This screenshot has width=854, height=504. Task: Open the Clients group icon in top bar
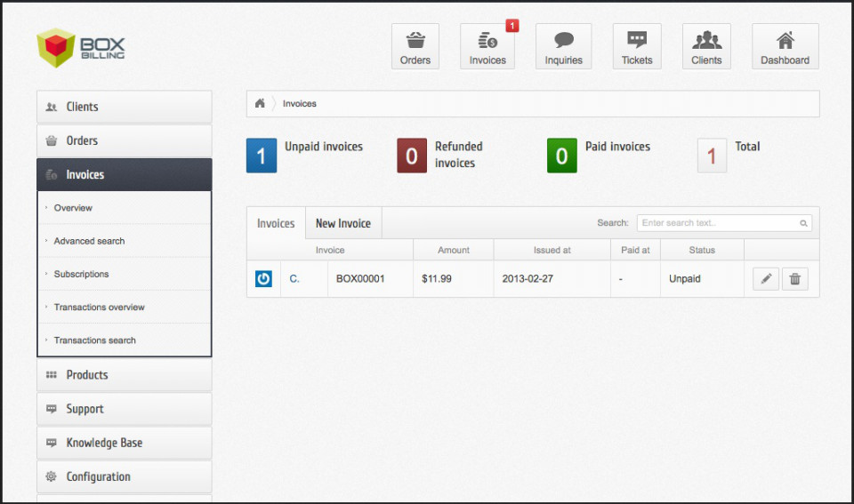tap(706, 46)
